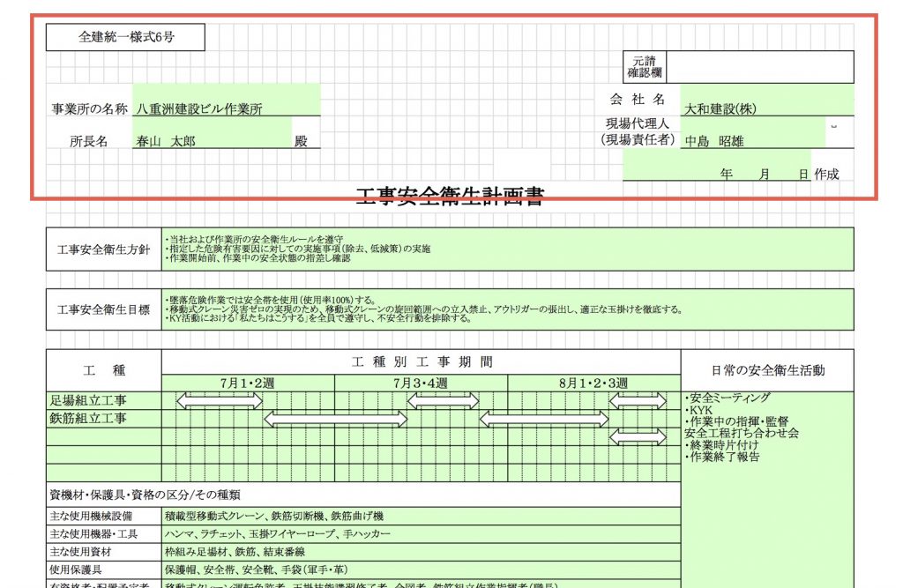The height and width of the screenshot is (588, 903).
Task: Select the 積載型移動式クレーン、鉄筋切断機、鉄筋曲げ機 cell
Action: pos(421,516)
